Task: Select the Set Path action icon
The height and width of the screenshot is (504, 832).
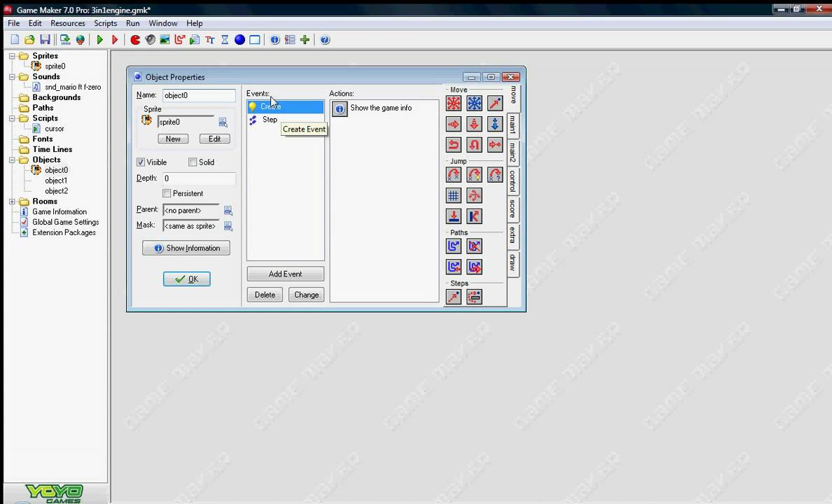Action: tap(454, 246)
